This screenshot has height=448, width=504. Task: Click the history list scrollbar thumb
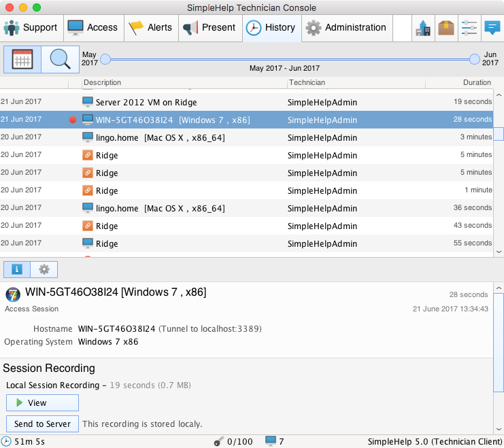(x=499, y=134)
